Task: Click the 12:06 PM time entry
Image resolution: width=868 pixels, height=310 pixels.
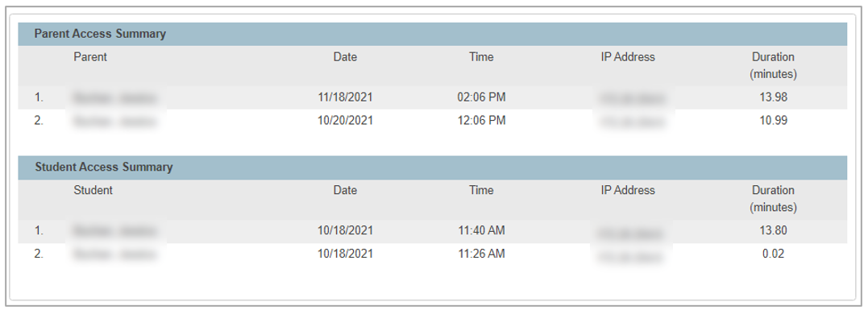Action: pos(481,121)
